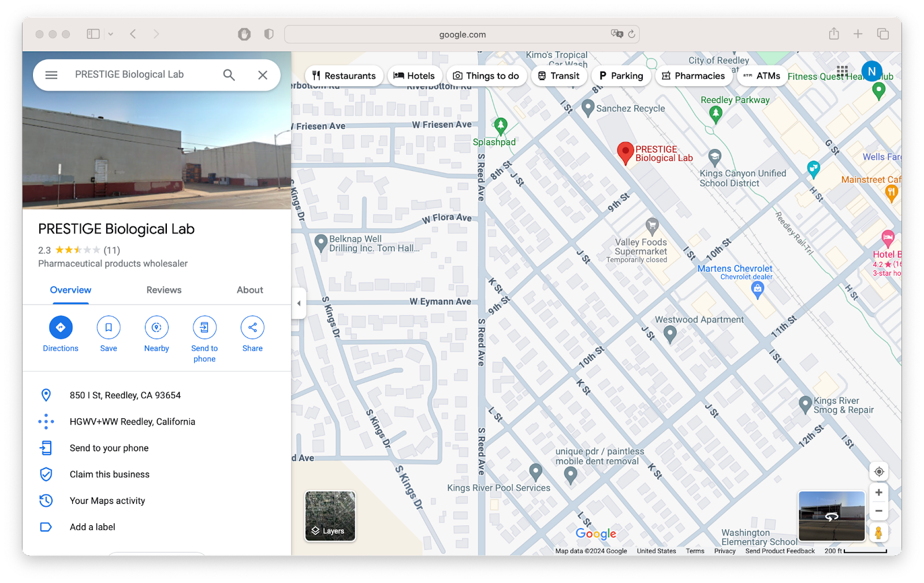The height and width of the screenshot is (583, 924).
Task: Select the Things to do chip
Action: (486, 76)
